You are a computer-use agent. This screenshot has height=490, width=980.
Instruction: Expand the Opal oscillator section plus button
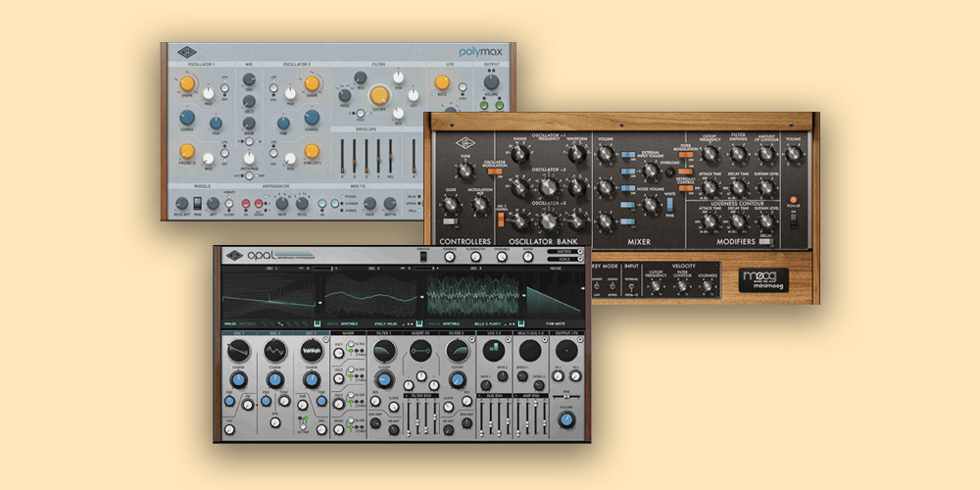click(x=325, y=339)
